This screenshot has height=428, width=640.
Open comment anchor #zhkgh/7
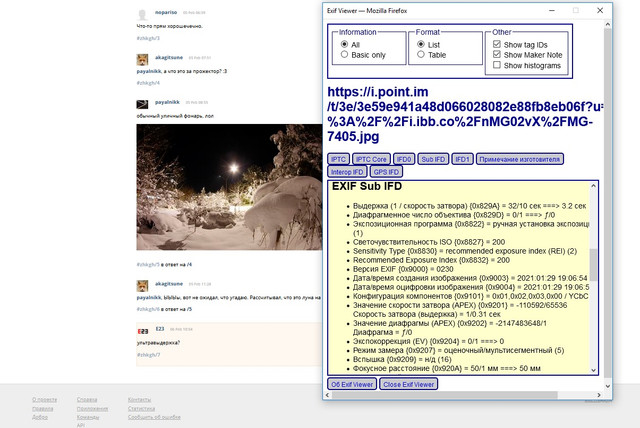(x=148, y=355)
